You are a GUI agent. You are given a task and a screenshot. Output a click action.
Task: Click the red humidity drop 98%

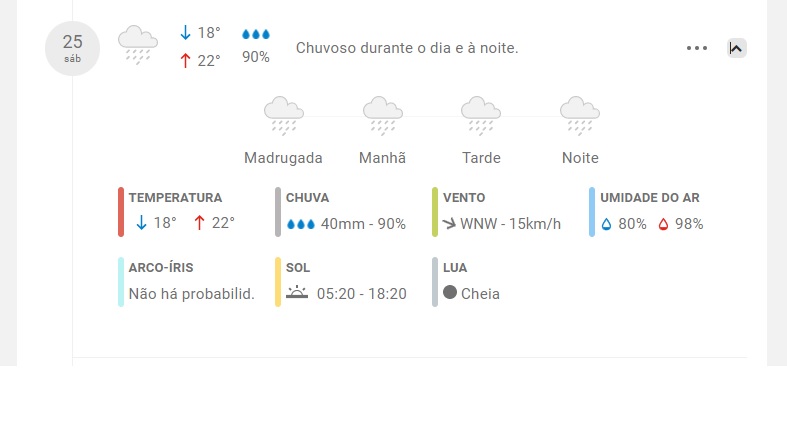click(664, 224)
